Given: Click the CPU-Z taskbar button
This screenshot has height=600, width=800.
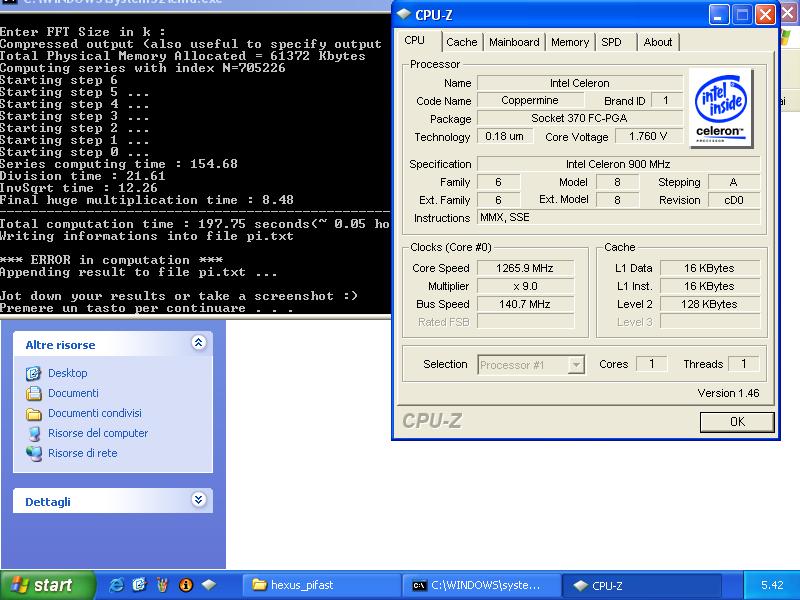Looking at the screenshot, I should pos(641,585).
